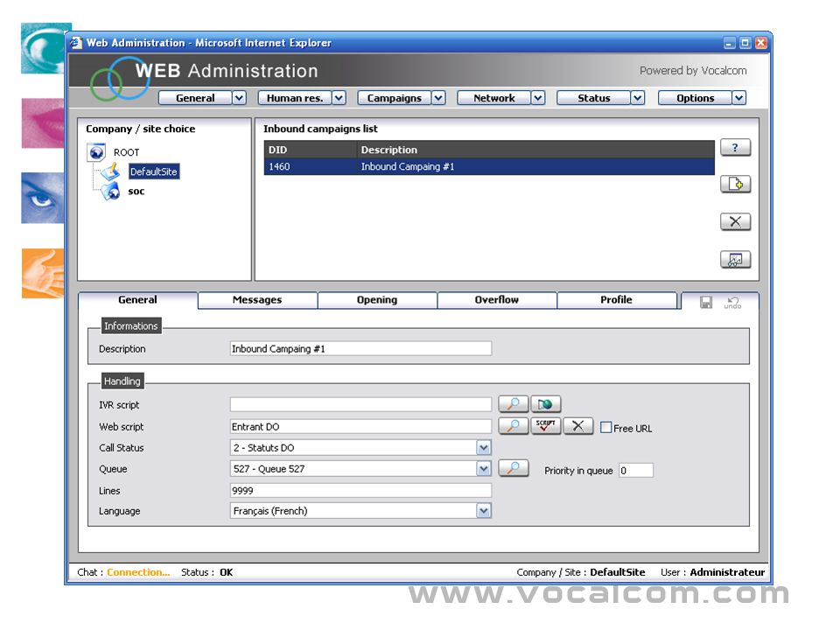Switch to the Messages tab
Screen dimensions: 840x630
click(257, 300)
